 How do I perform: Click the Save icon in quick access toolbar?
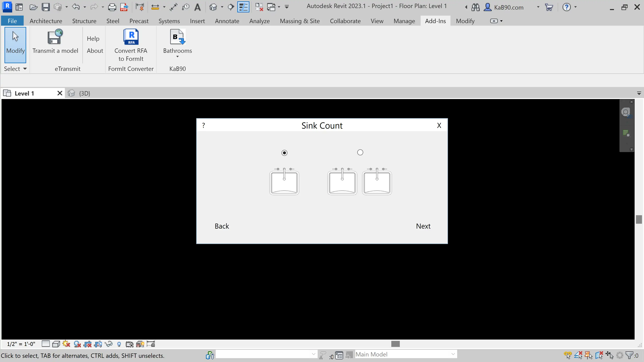(45, 7)
